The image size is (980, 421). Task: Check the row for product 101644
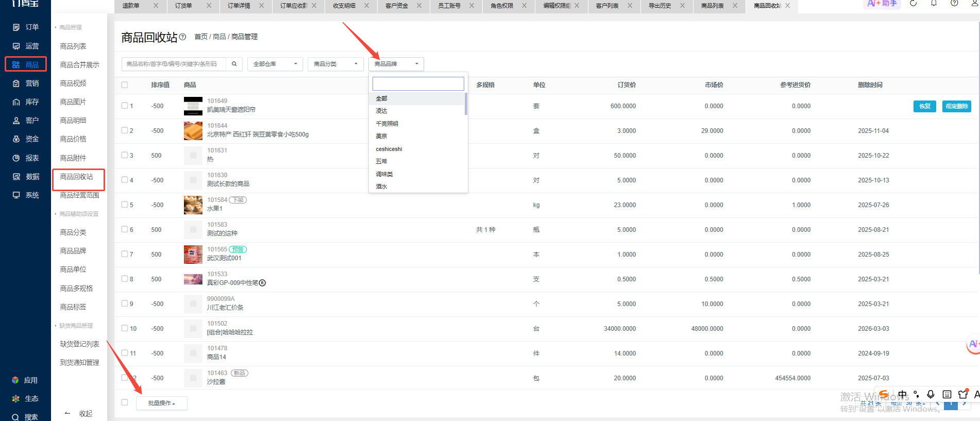125,130
